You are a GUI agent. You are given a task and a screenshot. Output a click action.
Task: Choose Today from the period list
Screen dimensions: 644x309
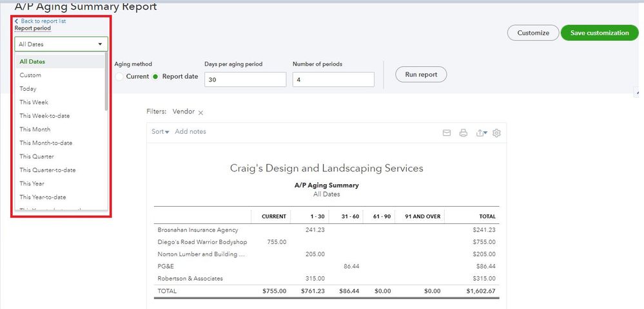28,89
